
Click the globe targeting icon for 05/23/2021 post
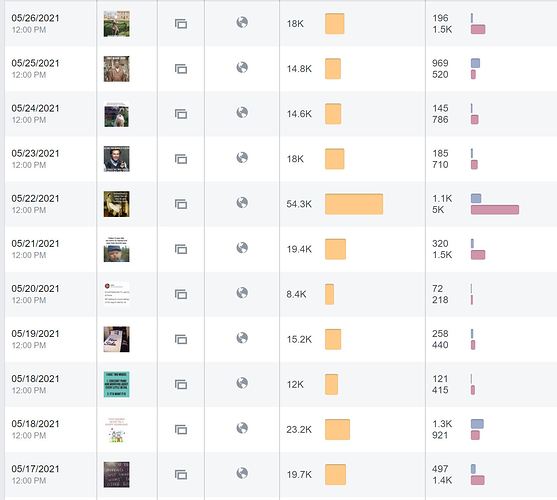[242, 158]
